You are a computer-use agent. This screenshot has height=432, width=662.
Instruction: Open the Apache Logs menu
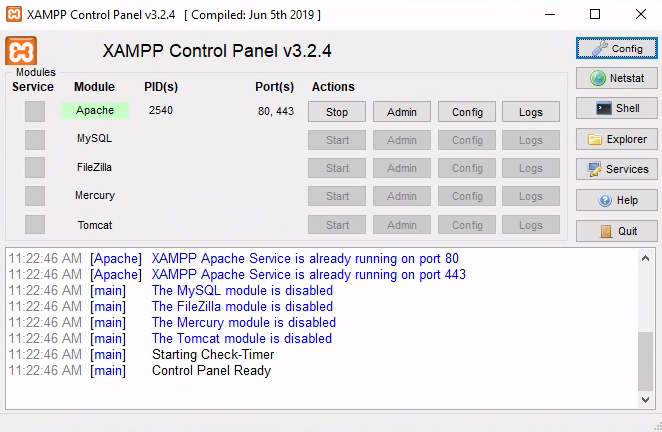pyautogui.click(x=531, y=112)
